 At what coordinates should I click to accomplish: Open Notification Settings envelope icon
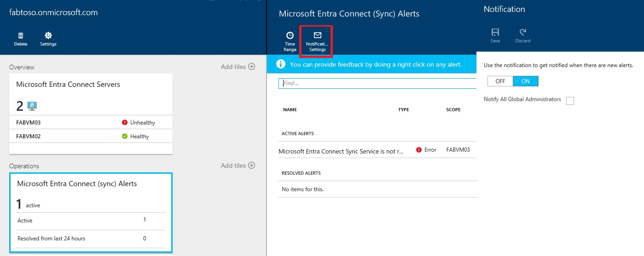pos(317,35)
